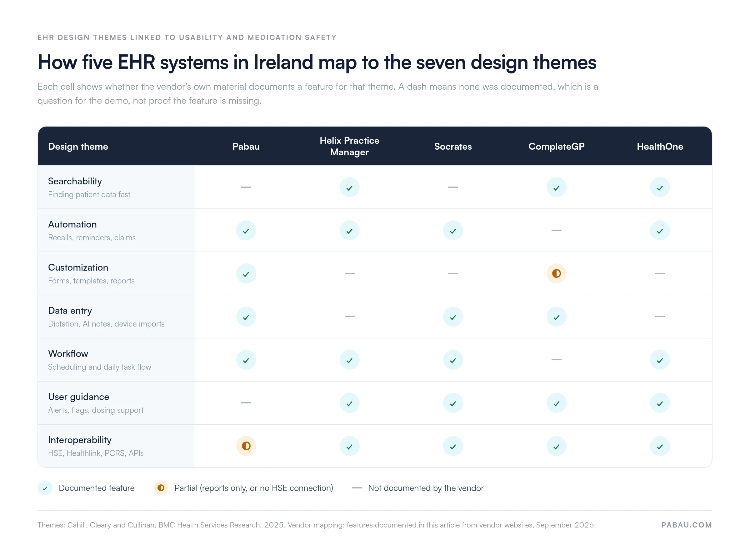Click the User guidance row label
750x560 pixels.
[79, 397]
